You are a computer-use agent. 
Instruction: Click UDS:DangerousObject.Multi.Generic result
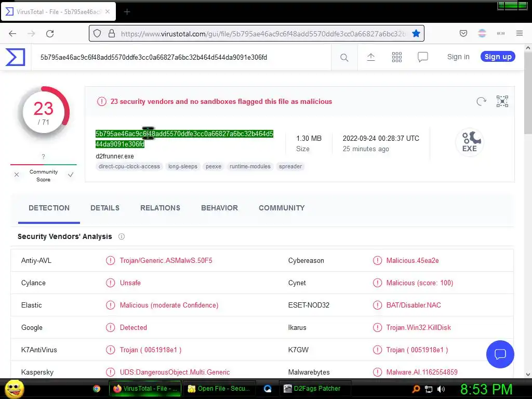tap(175, 372)
